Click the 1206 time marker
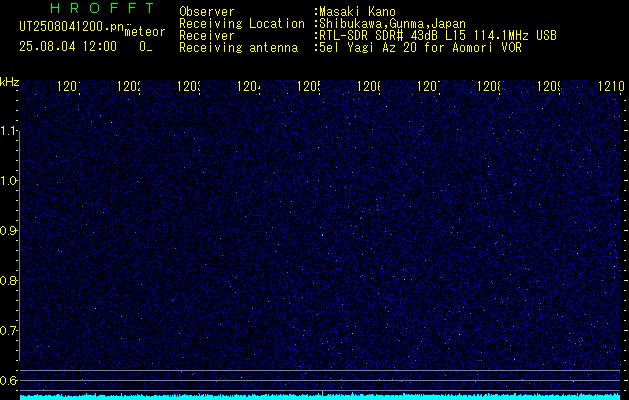This screenshot has height=400, width=629. pos(369,86)
